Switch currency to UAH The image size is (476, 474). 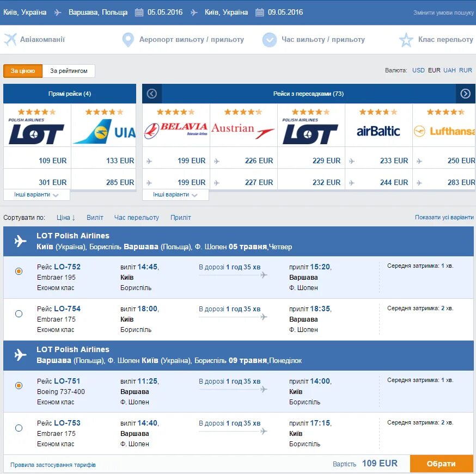450,70
